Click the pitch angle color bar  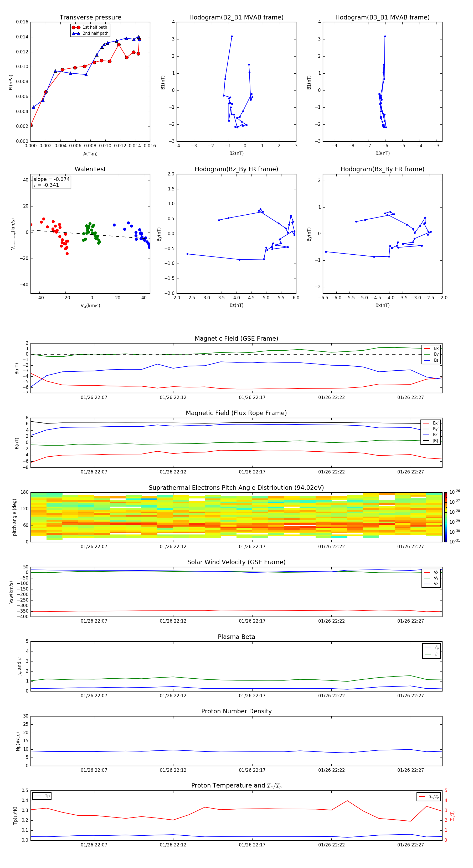click(x=446, y=517)
